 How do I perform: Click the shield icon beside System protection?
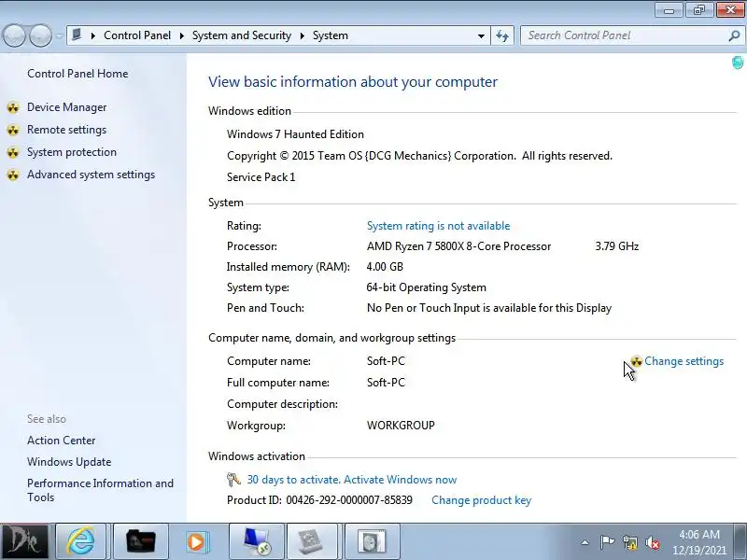click(13, 152)
